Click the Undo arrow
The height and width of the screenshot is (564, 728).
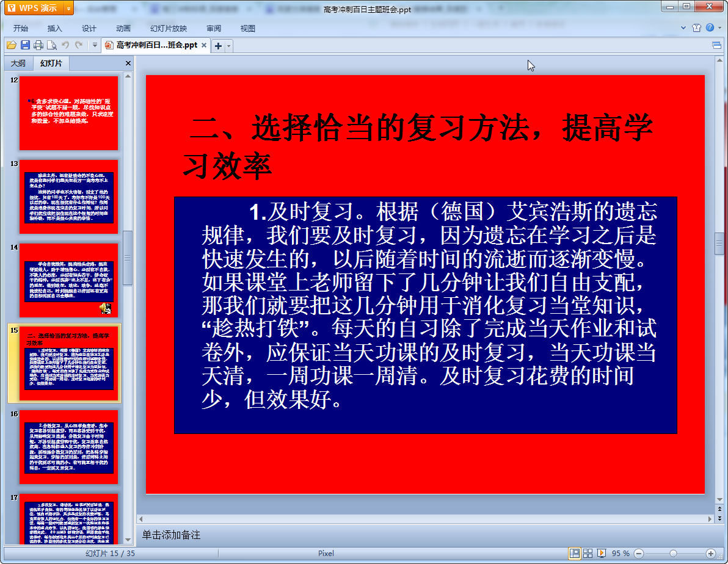(65, 45)
